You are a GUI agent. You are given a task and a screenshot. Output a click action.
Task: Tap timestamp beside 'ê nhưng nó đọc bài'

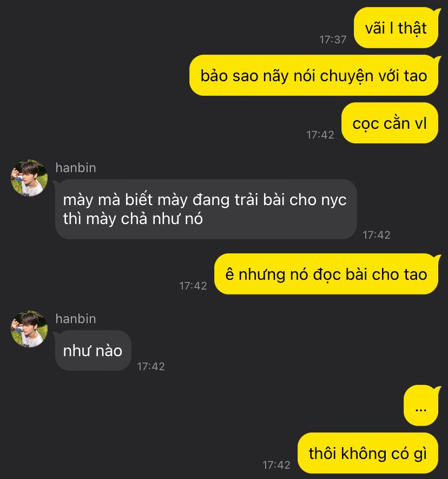click(x=193, y=286)
